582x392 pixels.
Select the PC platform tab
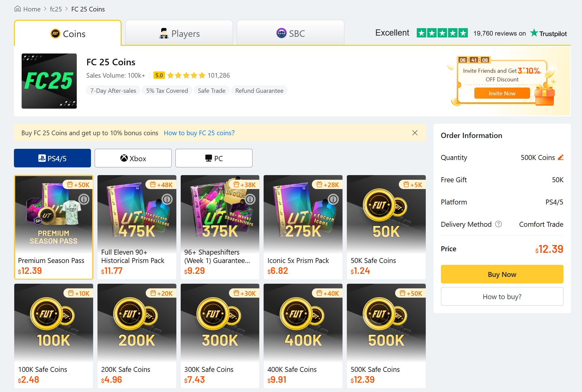coord(214,158)
